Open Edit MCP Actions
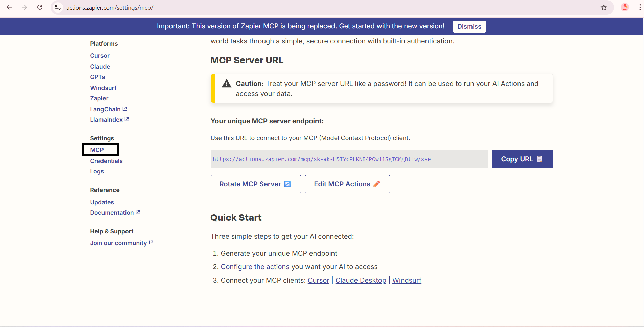The width and height of the screenshot is (644, 327). click(x=347, y=184)
